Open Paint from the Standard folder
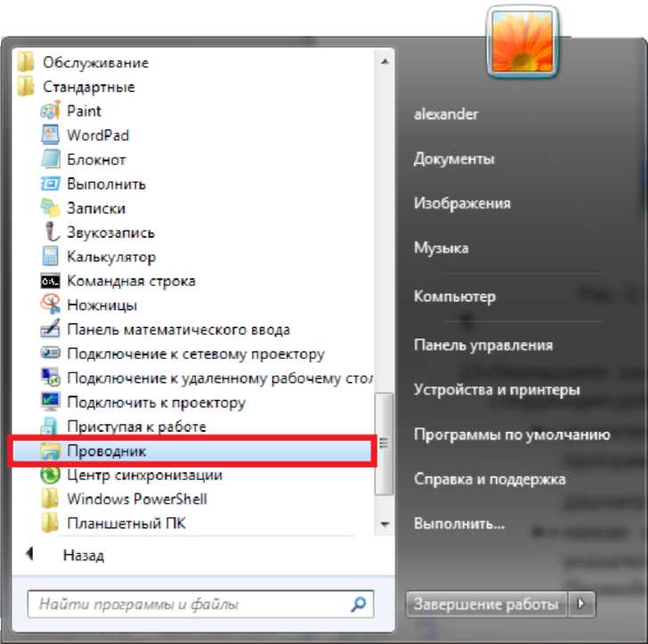Viewport: 648px width, 644px height. click(84, 110)
